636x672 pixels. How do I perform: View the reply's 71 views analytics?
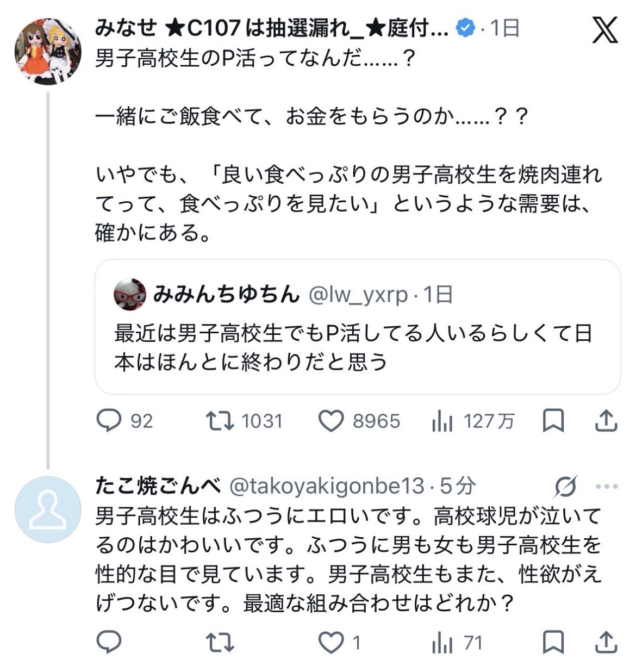click(442, 643)
